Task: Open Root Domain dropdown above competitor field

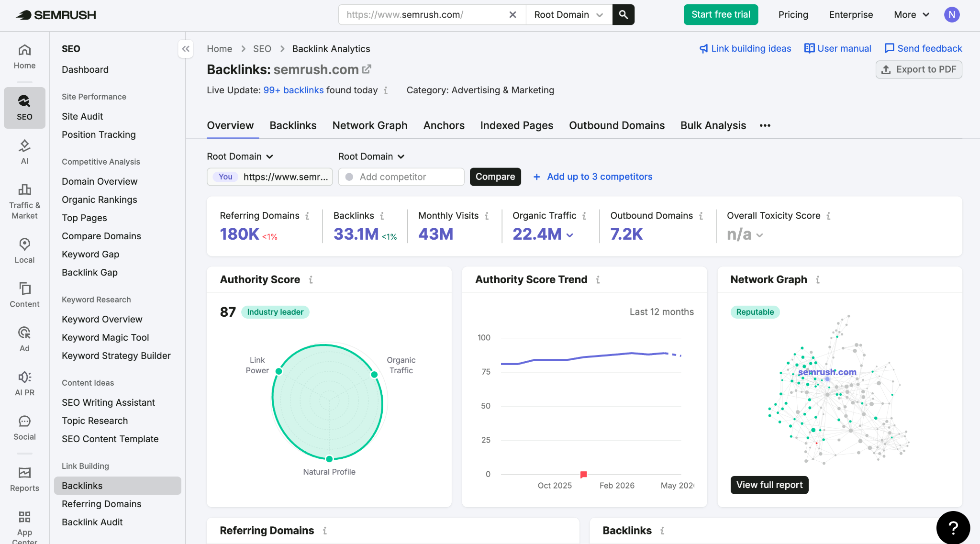Action: click(x=371, y=156)
